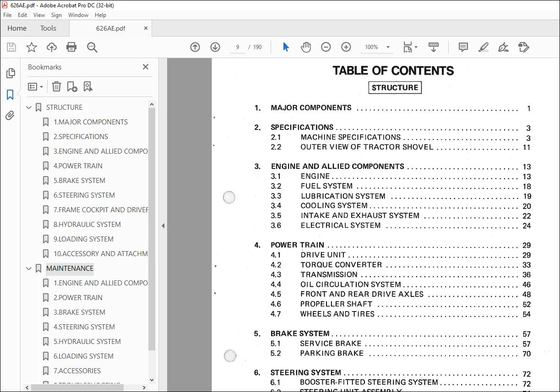Open the Find text magnifier tool
Image resolution: width=560 pixels, height=392 pixels.
pyautogui.click(x=92, y=47)
